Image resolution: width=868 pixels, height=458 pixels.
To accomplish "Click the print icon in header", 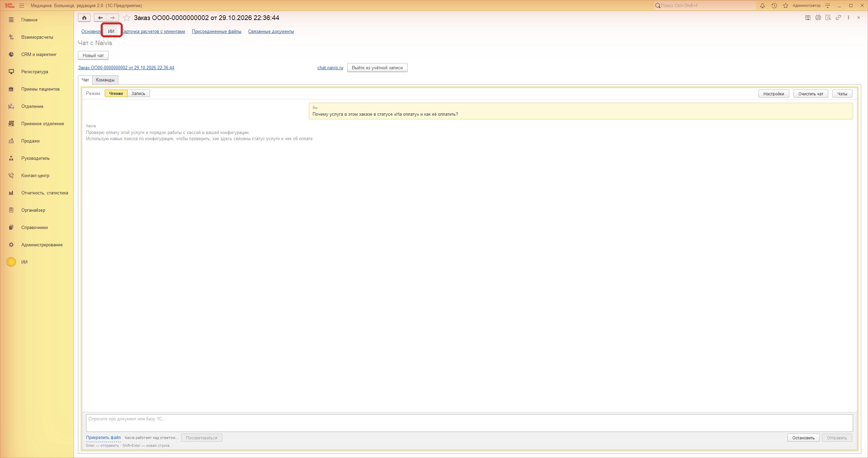I will point(818,18).
